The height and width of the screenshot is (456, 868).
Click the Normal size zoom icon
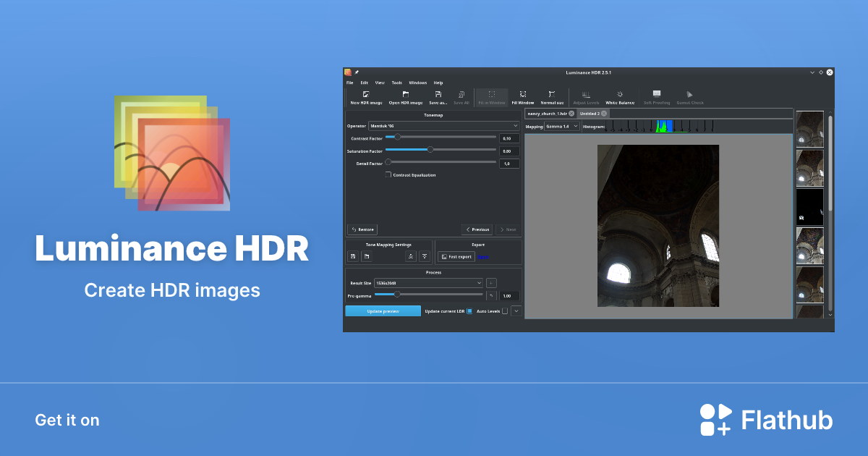[x=552, y=96]
